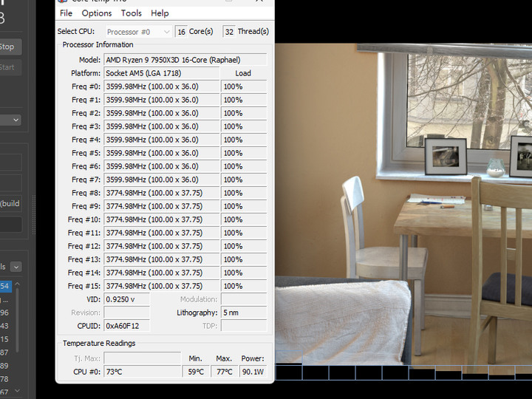
Task: Click the list scrollbar up arrow
Action: coord(17,284)
